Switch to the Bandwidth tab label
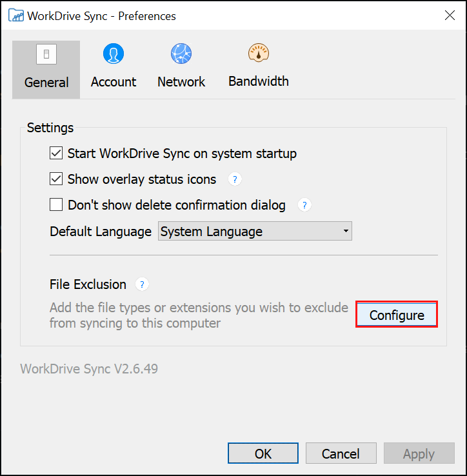 pyautogui.click(x=259, y=81)
